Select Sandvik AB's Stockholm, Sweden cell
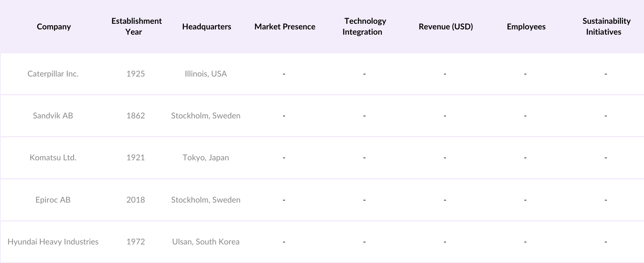 click(x=206, y=116)
